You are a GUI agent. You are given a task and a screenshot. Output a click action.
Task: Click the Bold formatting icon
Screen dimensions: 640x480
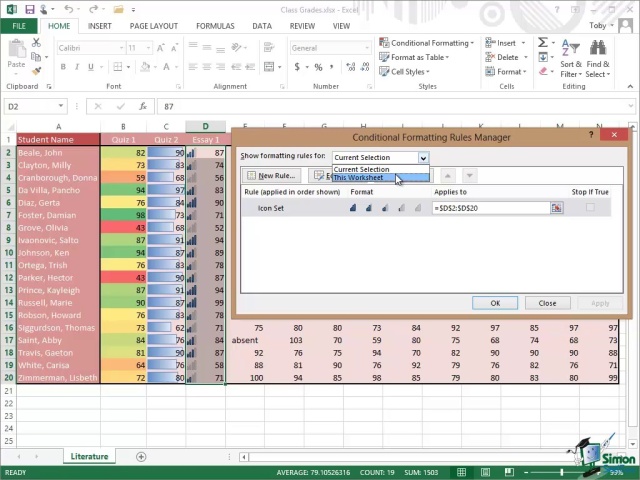(x=63, y=67)
